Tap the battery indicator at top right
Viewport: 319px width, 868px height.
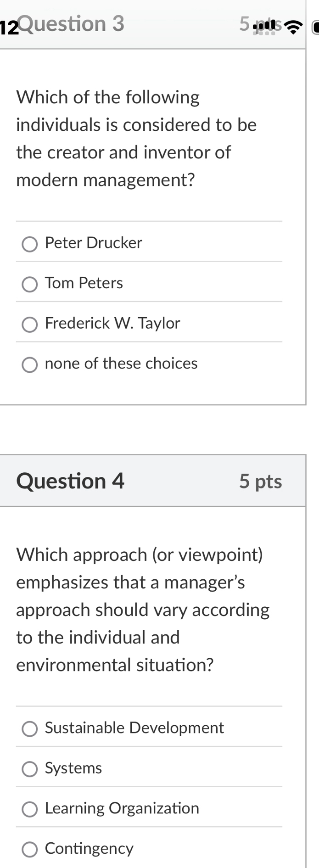coord(316,27)
